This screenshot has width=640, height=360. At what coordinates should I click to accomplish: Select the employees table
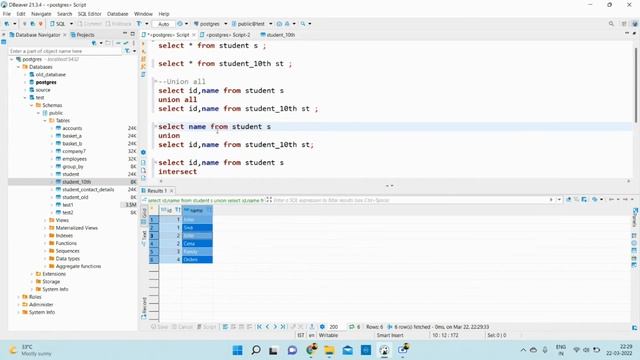71,159
